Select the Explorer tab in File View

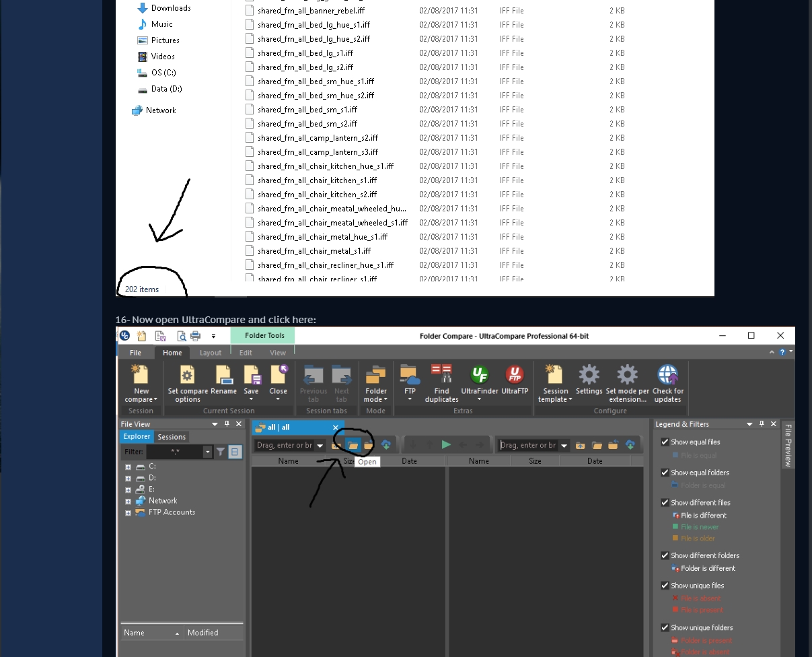(x=137, y=437)
